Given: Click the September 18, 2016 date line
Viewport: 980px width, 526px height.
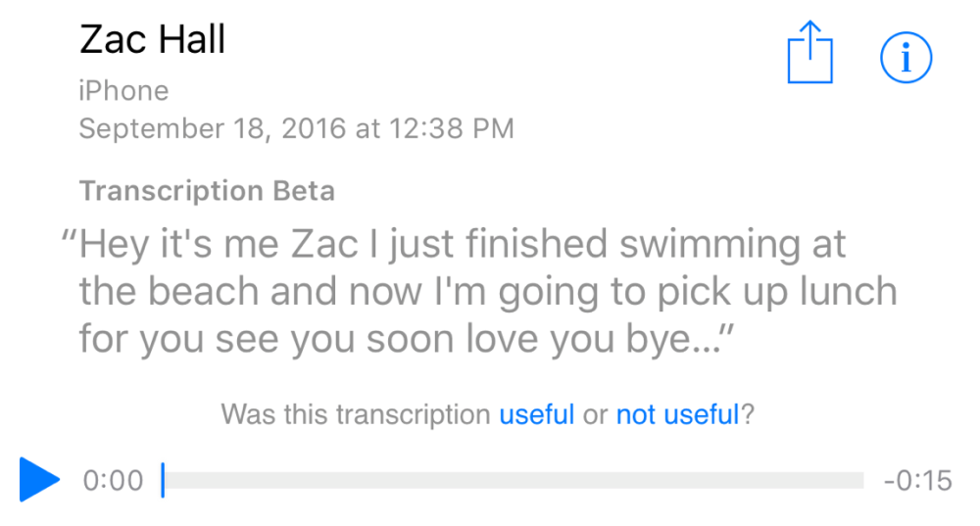Looking at the screenshot, I should tap(296, 128).
